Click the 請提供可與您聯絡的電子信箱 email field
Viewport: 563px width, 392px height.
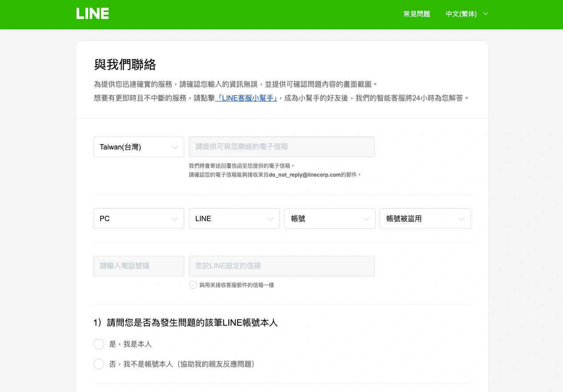click(x=282, y=147)
